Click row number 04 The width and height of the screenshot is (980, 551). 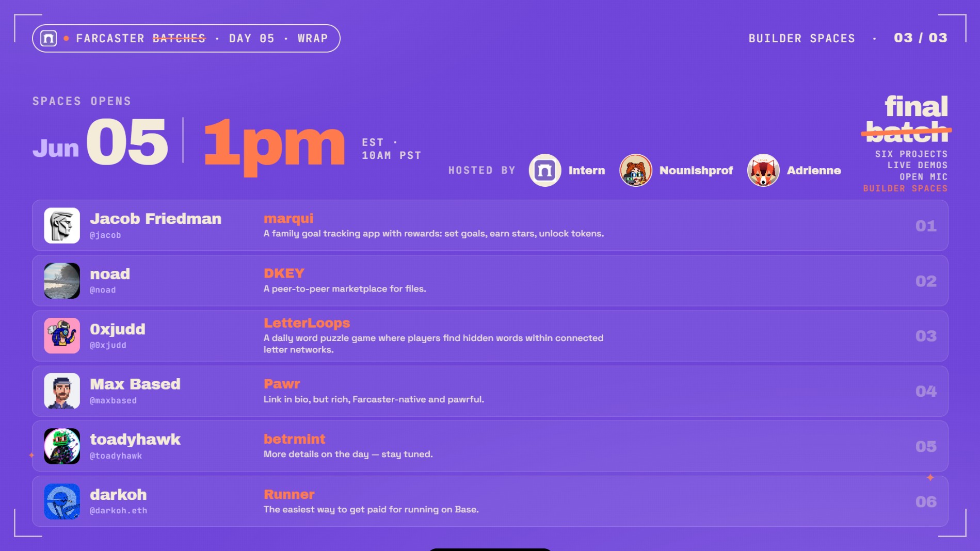[926, 391]
